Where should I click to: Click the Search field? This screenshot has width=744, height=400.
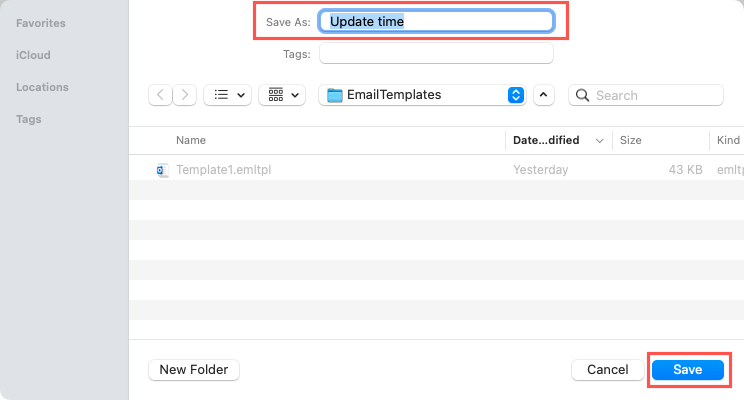(x=646, y=95)
